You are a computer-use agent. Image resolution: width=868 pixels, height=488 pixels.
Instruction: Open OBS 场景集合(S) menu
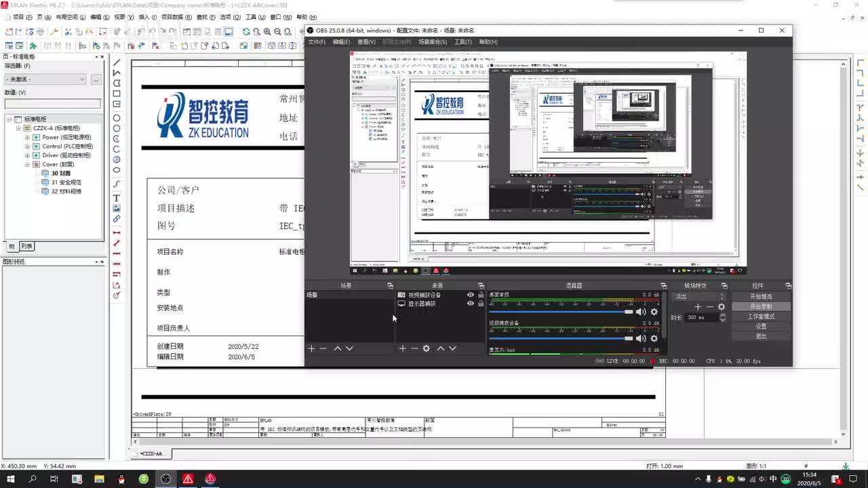(433, 42)
